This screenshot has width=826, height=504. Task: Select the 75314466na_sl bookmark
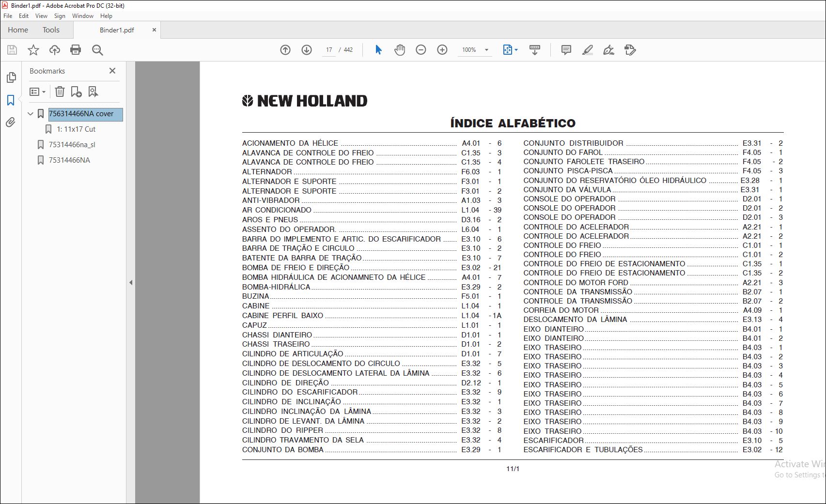pyautogui.click(x=72, y=145)
